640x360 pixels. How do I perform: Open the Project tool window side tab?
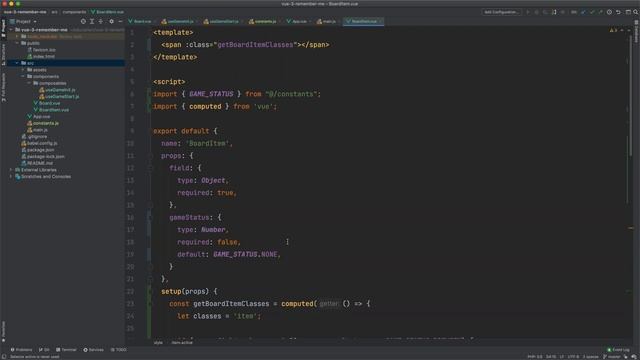(3, 28)
